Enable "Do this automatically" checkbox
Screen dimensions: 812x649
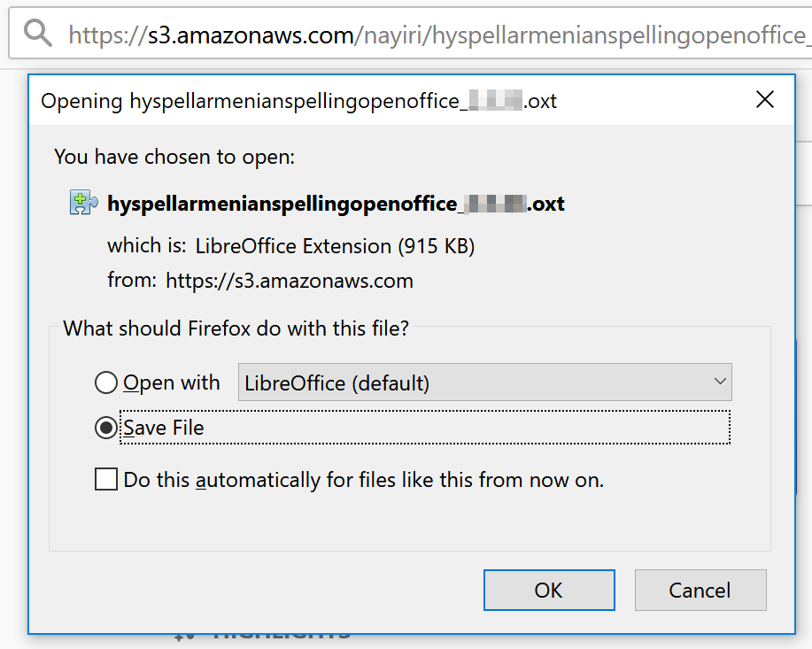106,480
